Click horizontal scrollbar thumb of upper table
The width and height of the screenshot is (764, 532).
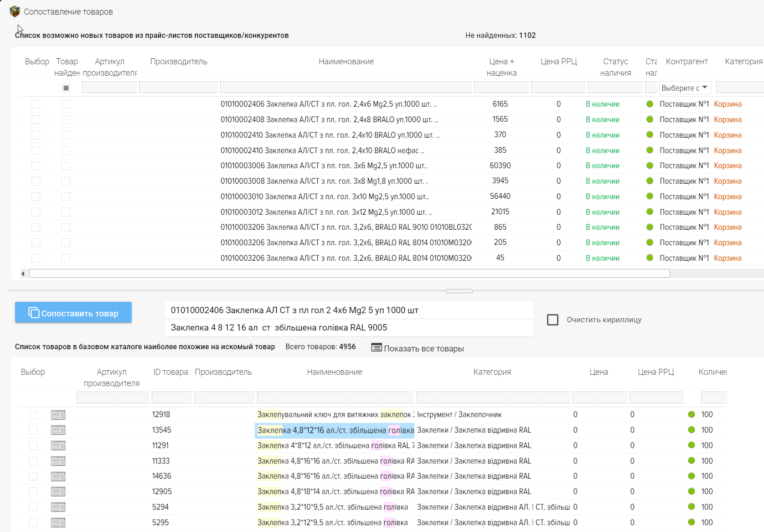coord(350,273)
